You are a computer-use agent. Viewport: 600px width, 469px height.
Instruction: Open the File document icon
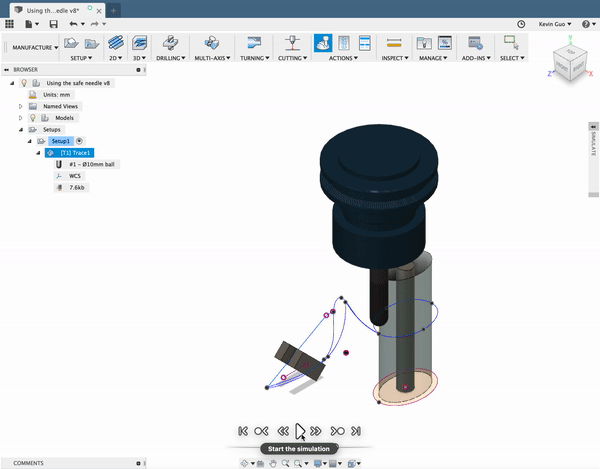(29, 24)
